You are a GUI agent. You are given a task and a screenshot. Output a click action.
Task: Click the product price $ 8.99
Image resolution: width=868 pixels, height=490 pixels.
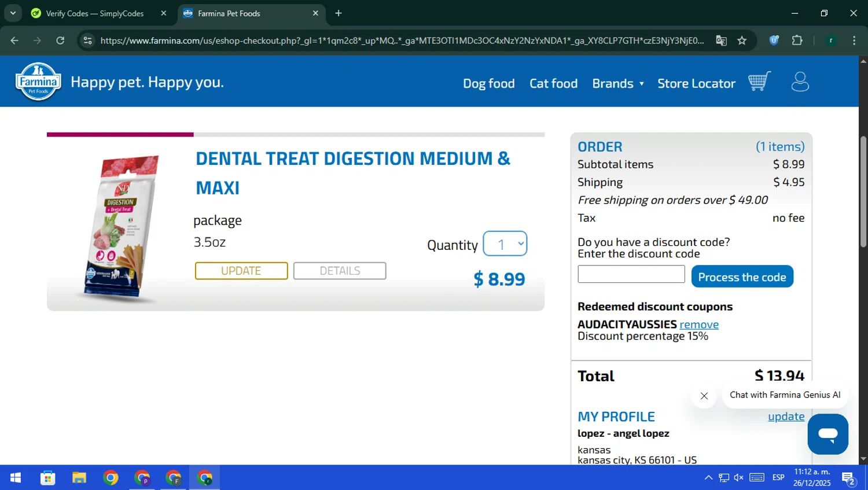point(499,279)
